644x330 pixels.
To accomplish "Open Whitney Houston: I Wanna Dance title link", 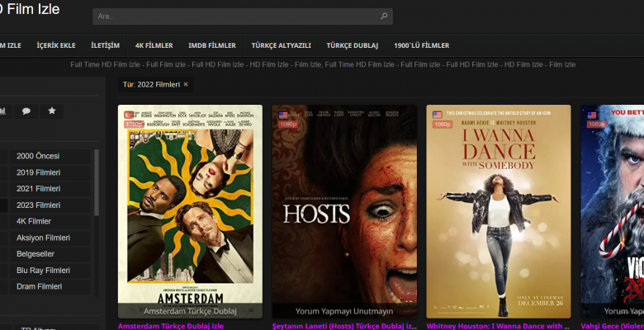I will point(498,326).
